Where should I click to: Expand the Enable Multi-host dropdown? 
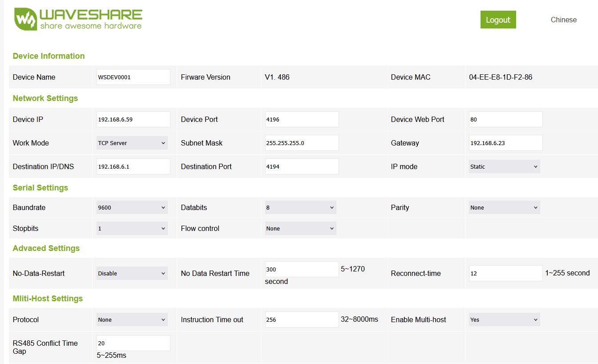tap(504, 320)
